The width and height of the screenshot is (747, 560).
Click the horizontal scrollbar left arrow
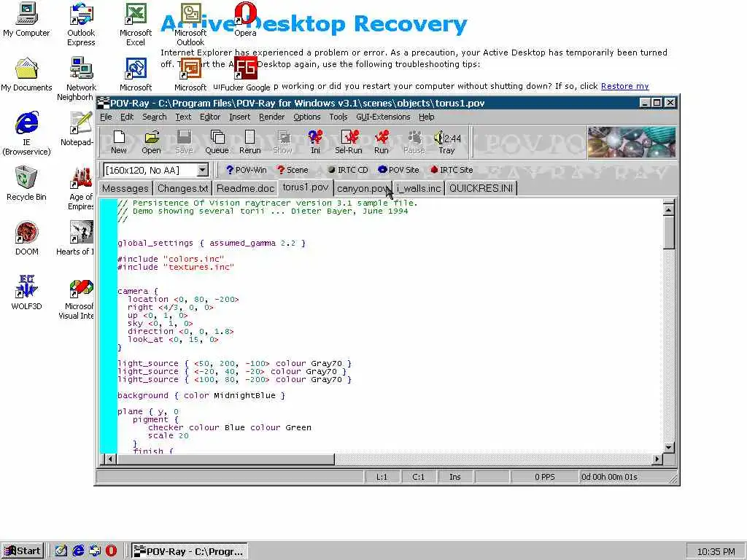pos(110,459)
